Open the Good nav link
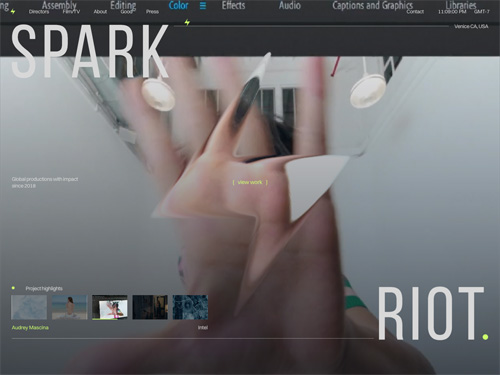500x375 pixels. [x=126, y=12]
